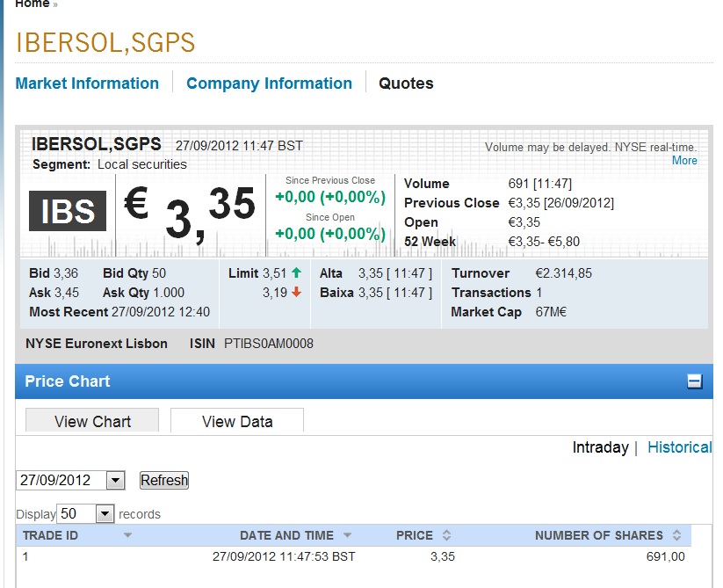Click the Transactions count 1

(x=539, y=293)
